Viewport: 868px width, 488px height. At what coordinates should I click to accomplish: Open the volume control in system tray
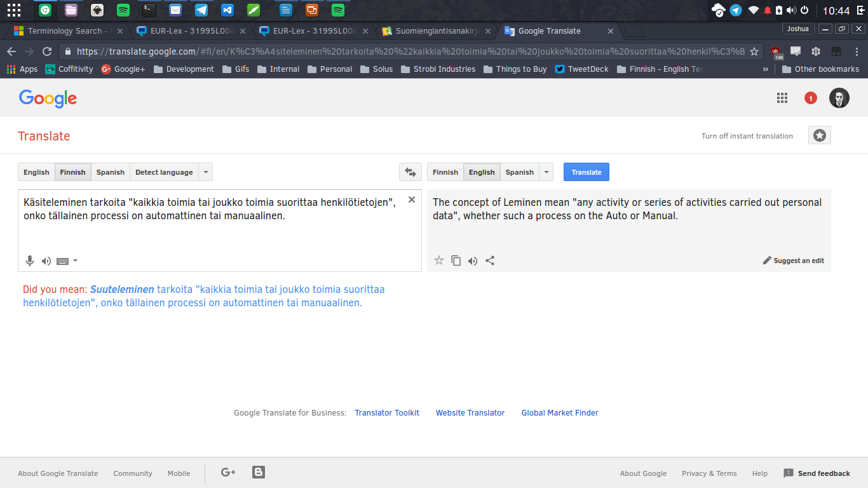tap(791, 10)
